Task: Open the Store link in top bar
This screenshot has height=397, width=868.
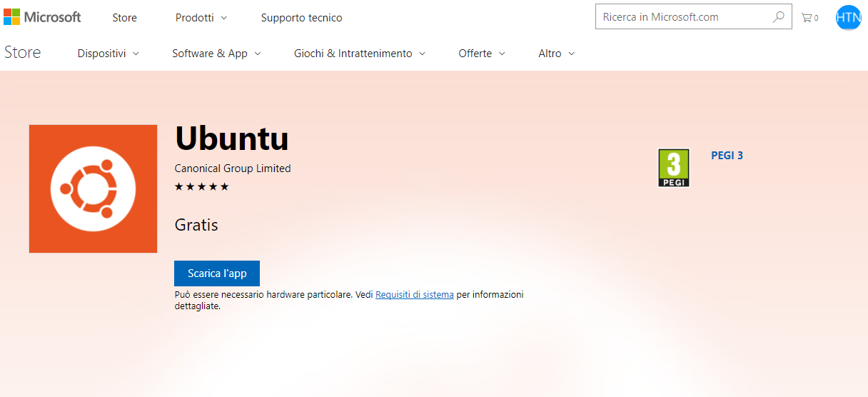Action: pos(124,18)
